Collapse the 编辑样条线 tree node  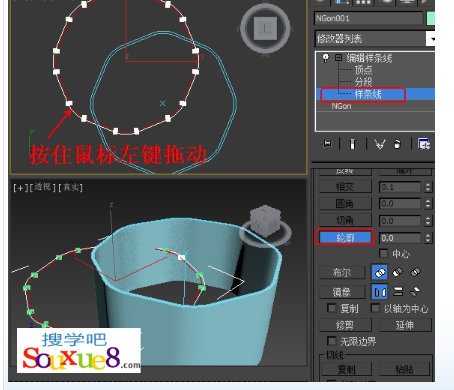tap(338, 58)
